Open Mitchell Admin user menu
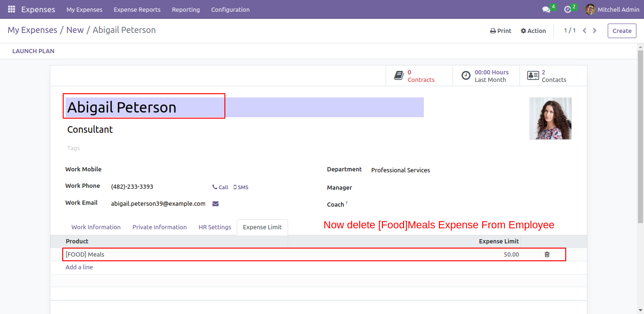The image size is (644, 314). pyautogui.click(x=612, y=9)
